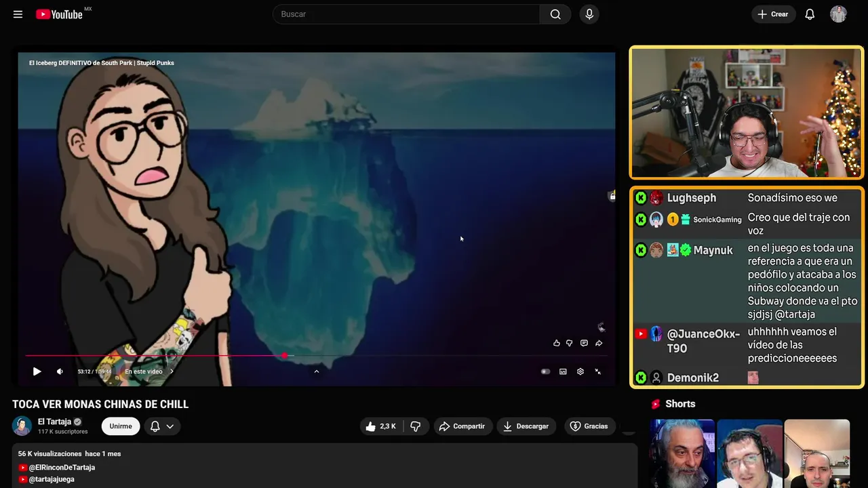Open the notifications bell in header
The width and height of the screenshot is (868, 488).
tap(810, 14)
